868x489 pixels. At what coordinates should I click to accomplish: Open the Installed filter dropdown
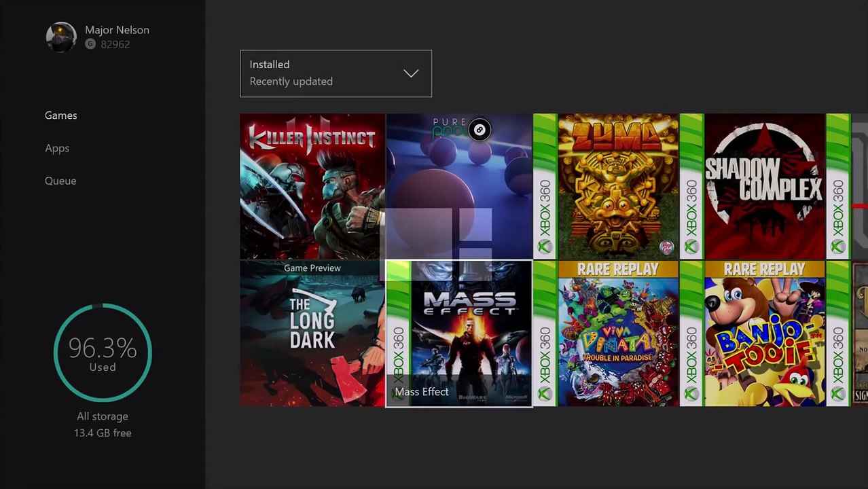(x=336, y=73)
